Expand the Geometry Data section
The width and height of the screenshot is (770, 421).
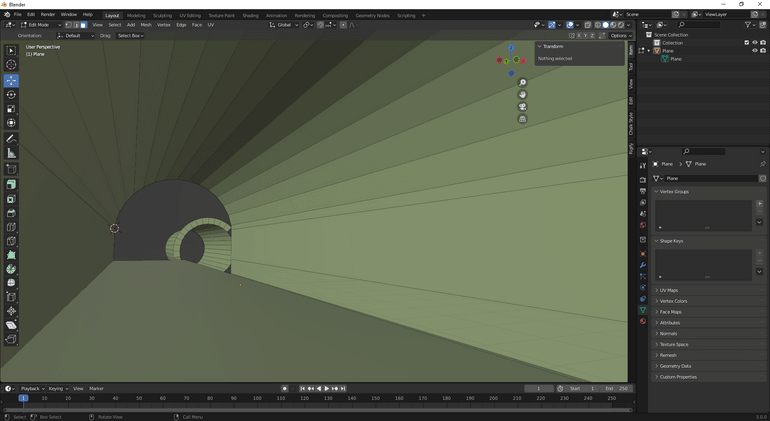coord(675,366)
